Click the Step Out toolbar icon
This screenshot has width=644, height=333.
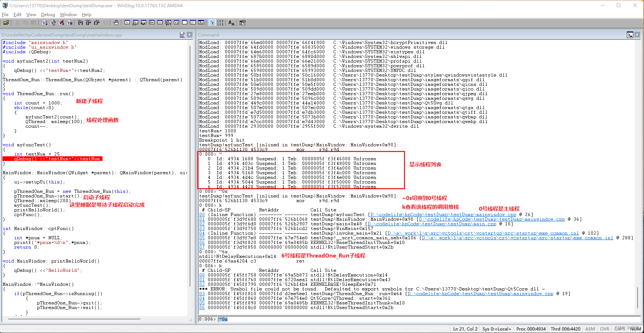pos(97,23)
